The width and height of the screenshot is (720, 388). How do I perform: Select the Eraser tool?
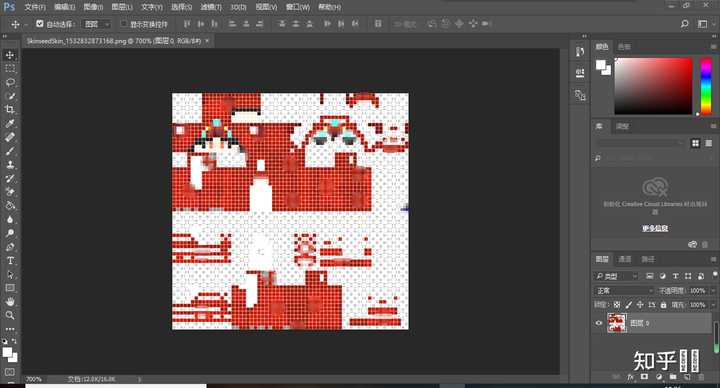point(10,192)
